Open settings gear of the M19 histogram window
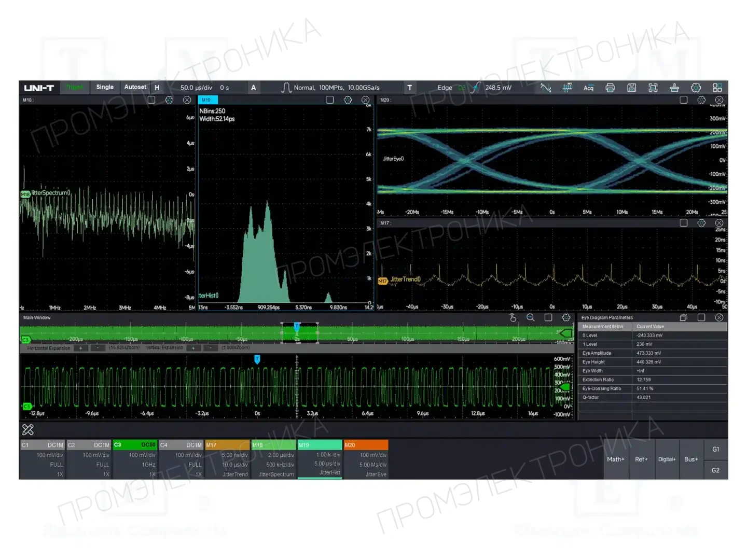The image size is (747, 560). tap(348, 100)
